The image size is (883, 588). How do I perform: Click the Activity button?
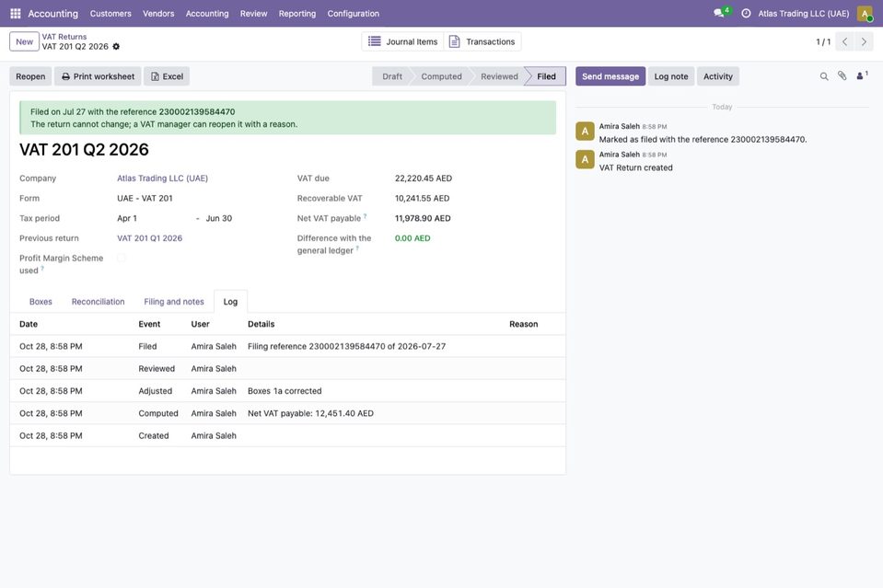click(718, 76)
